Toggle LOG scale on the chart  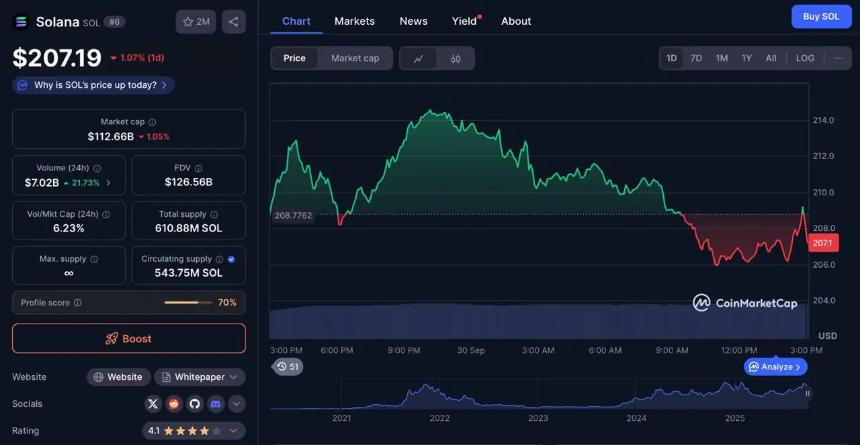[x=805, y=58]
